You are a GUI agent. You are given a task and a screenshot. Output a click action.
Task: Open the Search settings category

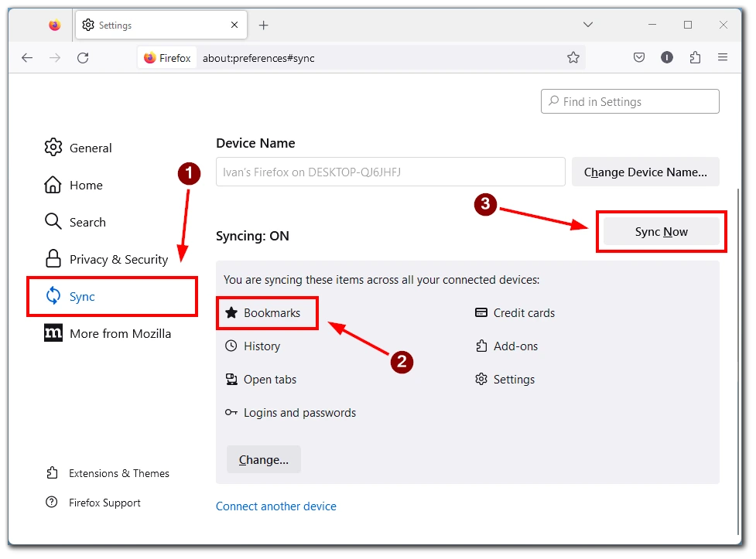click(75, 222)
